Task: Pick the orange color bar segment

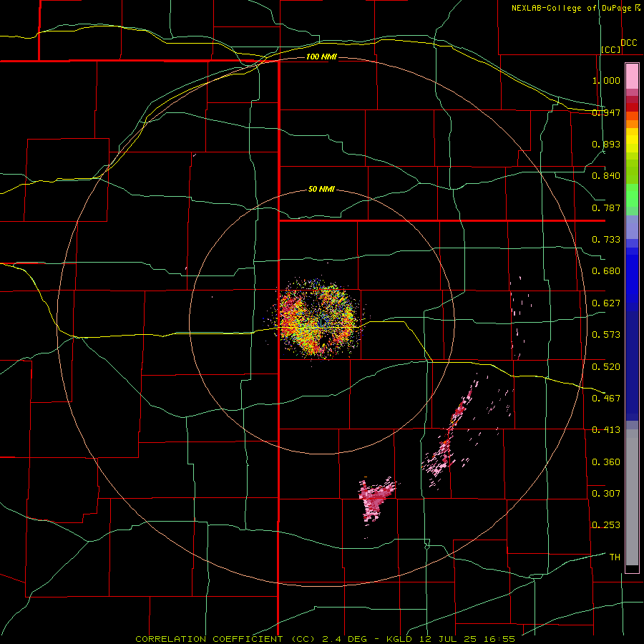Action: 632,124
